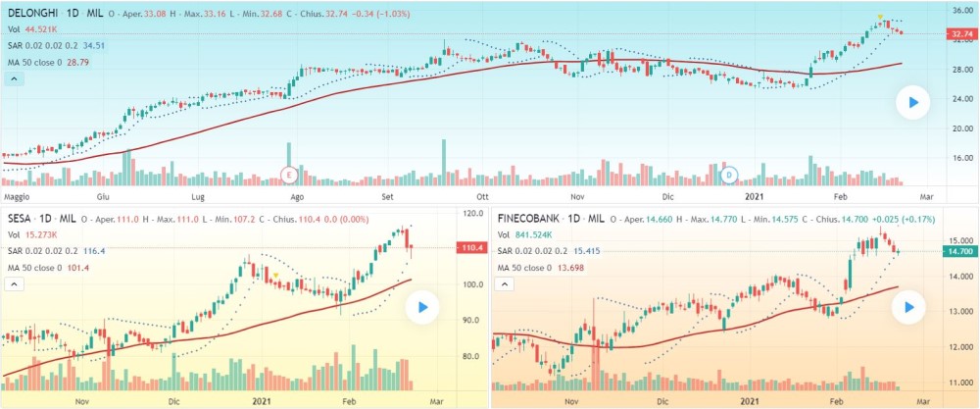The width and height of the screenshot is (980, 409).
Task: Start playback on the FINECOBANK chart
Action: click(x=909, y=308)
